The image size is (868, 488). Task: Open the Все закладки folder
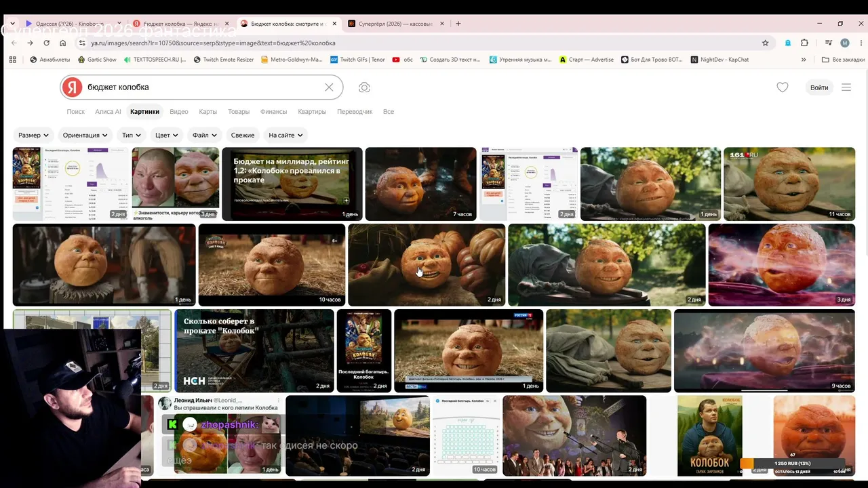coord(843,60)
